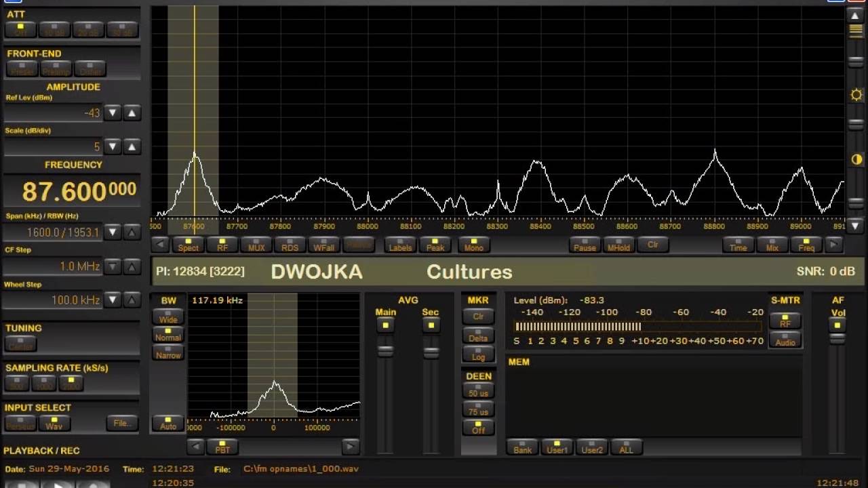Adjust the Main AVG slider
Screen dimensions: 868x488
point(385,350)
